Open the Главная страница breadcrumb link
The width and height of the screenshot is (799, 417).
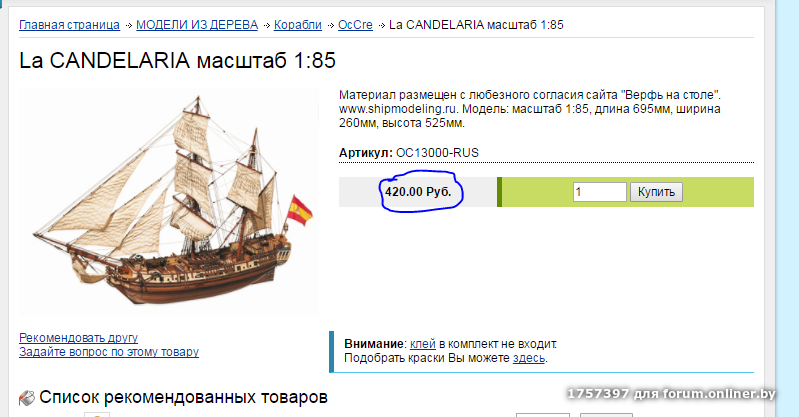[69, 23]
